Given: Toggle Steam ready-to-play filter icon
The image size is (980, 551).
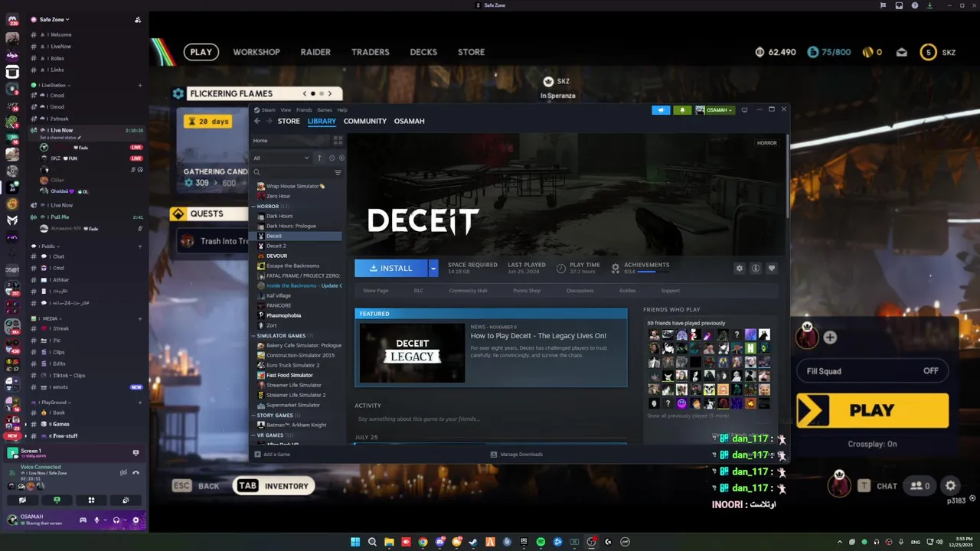Looking at the screenshot, I should tap(341, 158).
